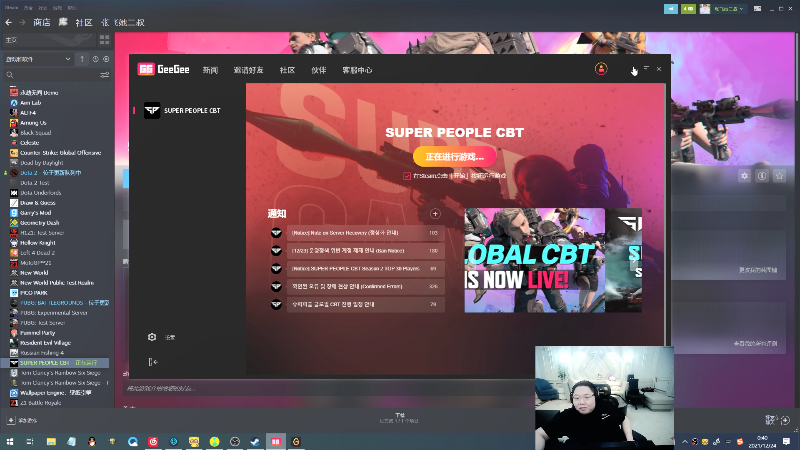Open 社区 tab in GeeGee launcher

(x=287, y=70)
